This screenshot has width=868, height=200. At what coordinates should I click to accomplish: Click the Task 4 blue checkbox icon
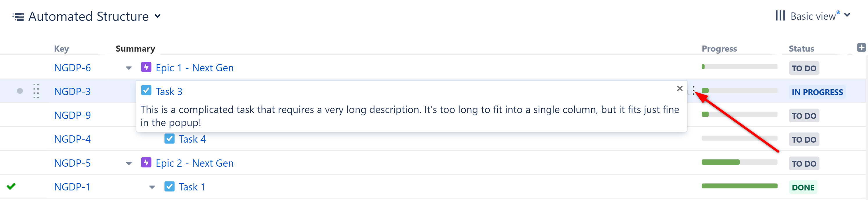169,139
